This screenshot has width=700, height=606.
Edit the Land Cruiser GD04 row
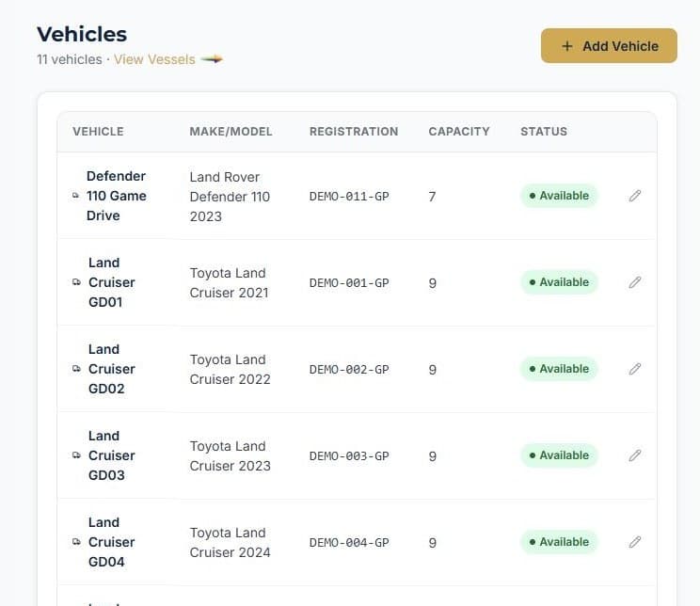pyautogui.click(x=635, y=542)
